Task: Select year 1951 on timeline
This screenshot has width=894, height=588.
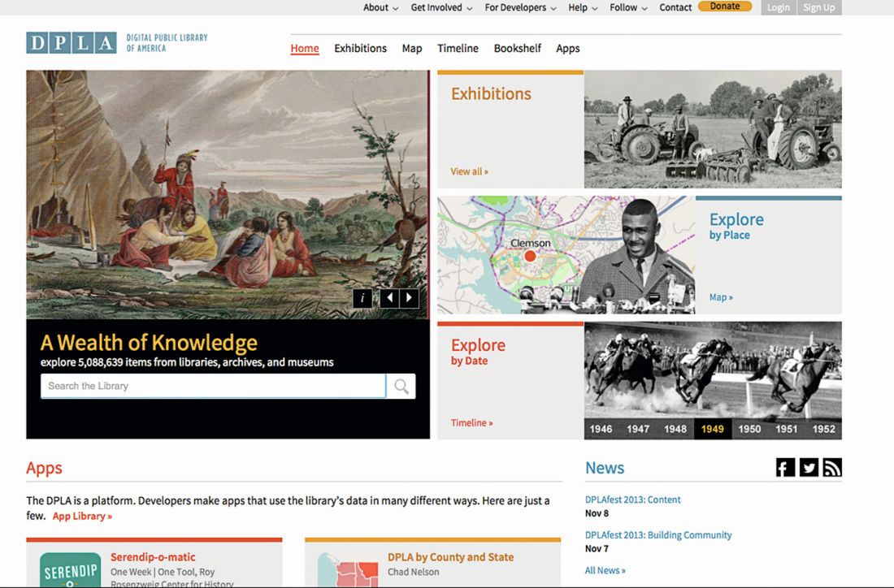Action: (786, 429)
